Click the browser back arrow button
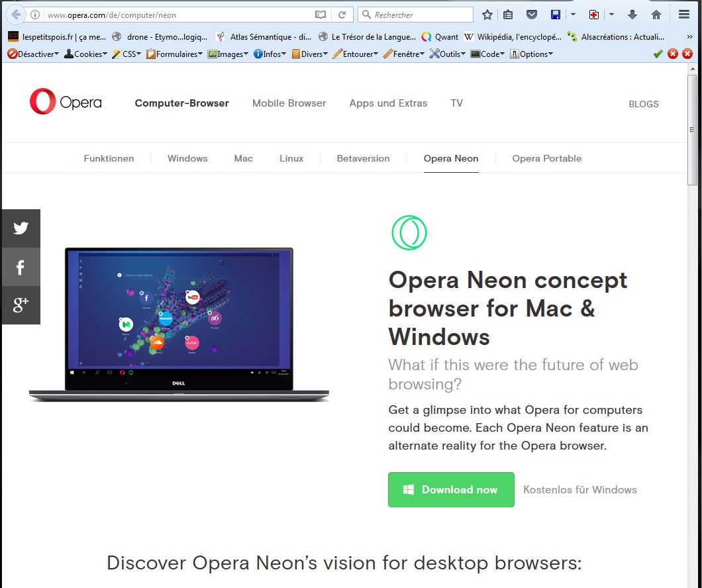 16,15
